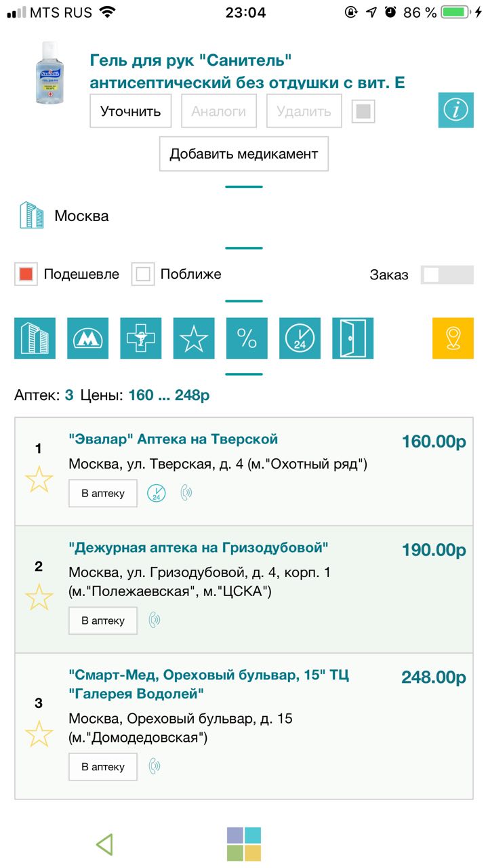Call Дежурная аптека via phone icon
The image size is (488, 868).
coord(155,620)
